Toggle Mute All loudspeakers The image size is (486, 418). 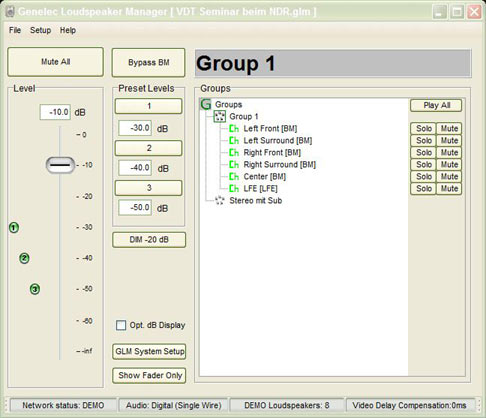tap(55, 62)
